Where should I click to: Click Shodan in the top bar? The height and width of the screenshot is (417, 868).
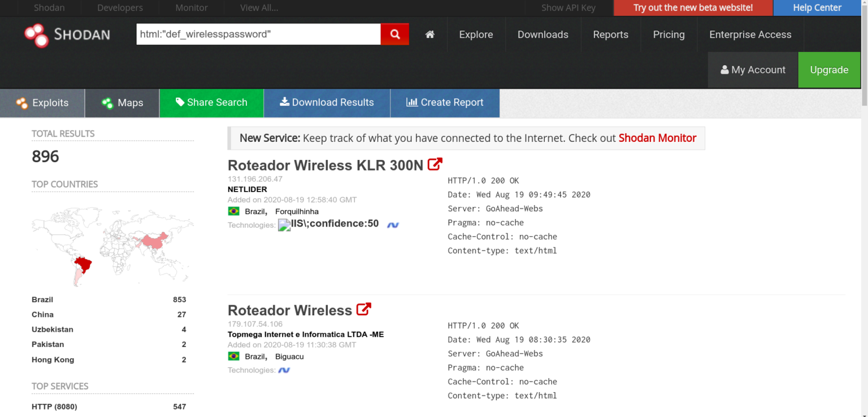49,8
